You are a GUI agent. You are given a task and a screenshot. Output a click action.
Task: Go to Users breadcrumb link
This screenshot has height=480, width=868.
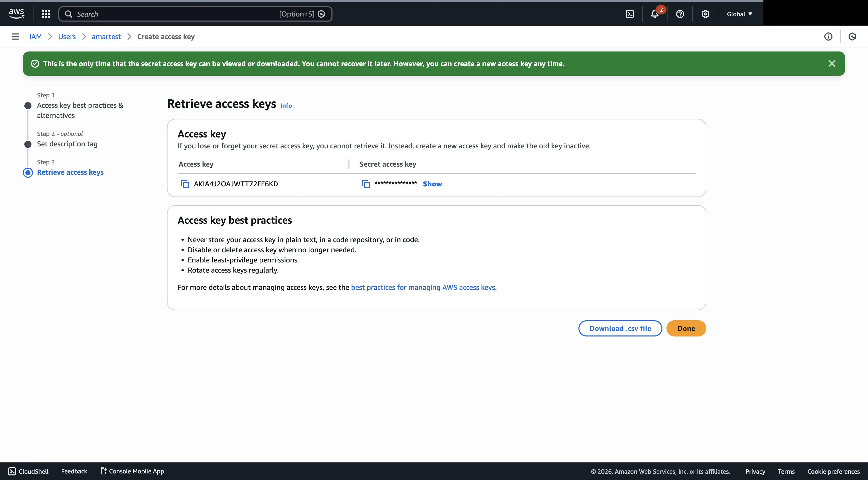[x=67, y=36]
